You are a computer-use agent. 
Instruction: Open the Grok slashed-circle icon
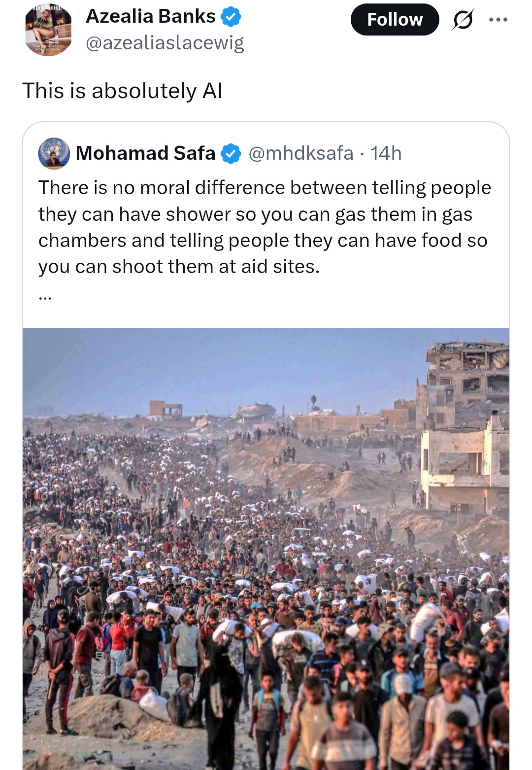tap(462, 20)
